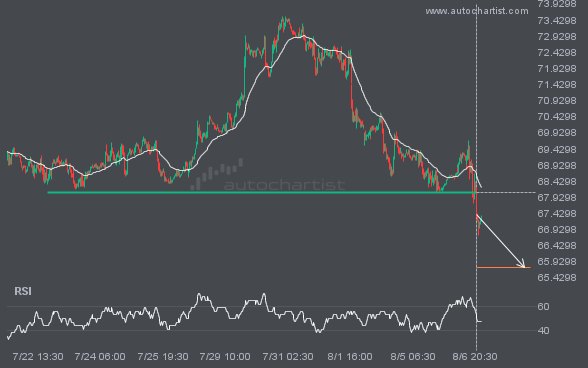Click price axis label 73.4298
This screenshot has width=588, height=368.
556,21
